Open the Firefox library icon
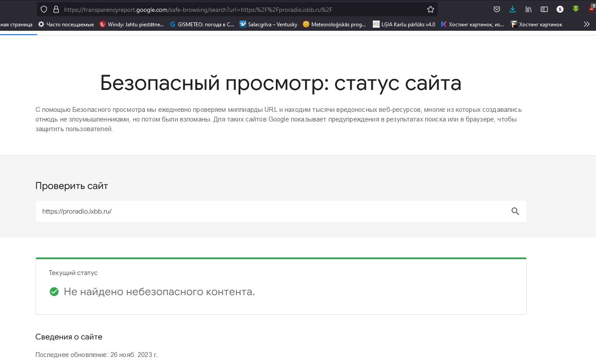The width and height of the screenshot is (596, 364). tap(528, 9)
